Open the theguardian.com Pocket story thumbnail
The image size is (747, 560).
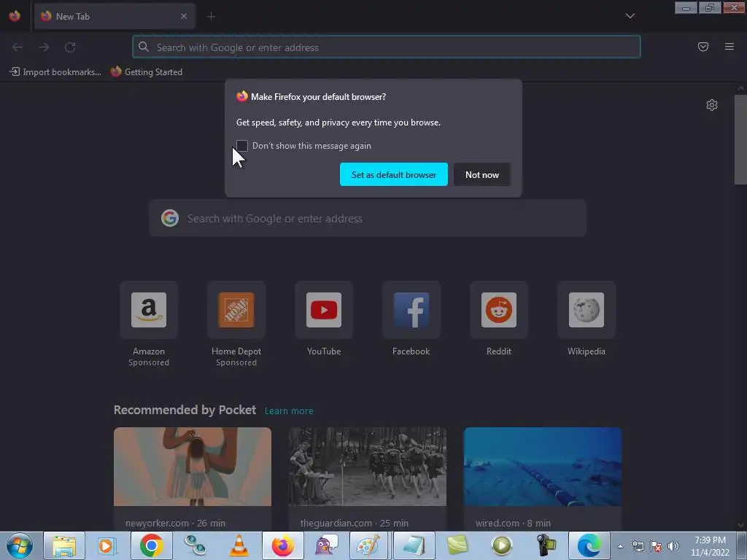click(368, 467)
